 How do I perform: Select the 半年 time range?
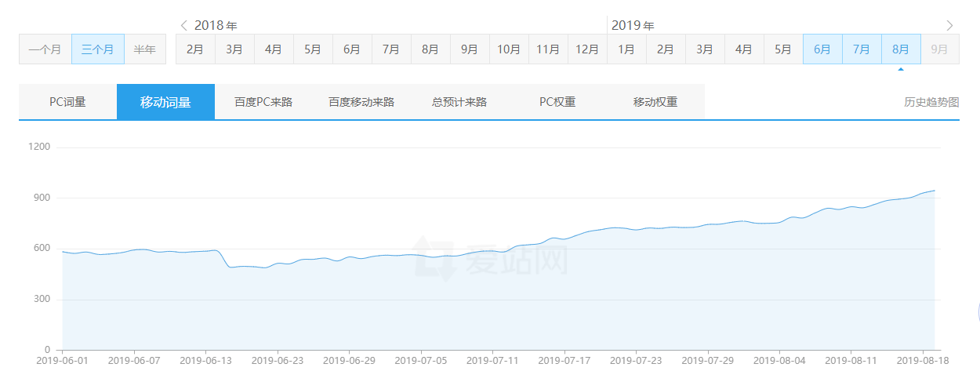point(144,49)
